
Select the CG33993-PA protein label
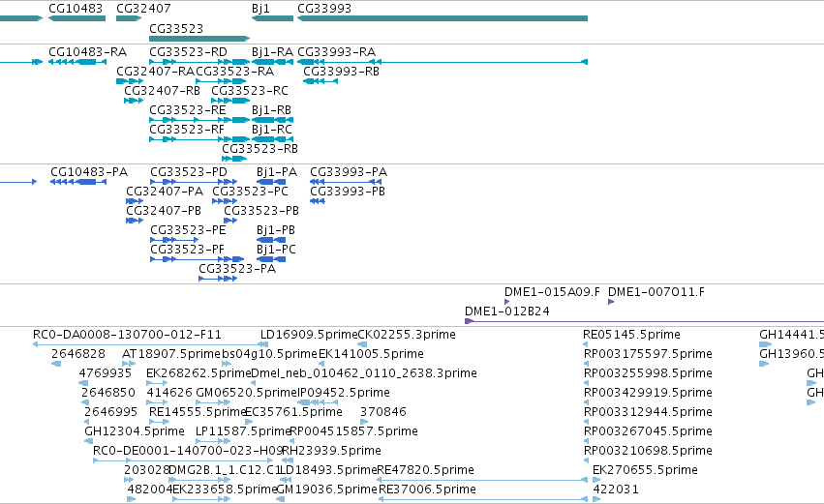(x=349, y=172)
